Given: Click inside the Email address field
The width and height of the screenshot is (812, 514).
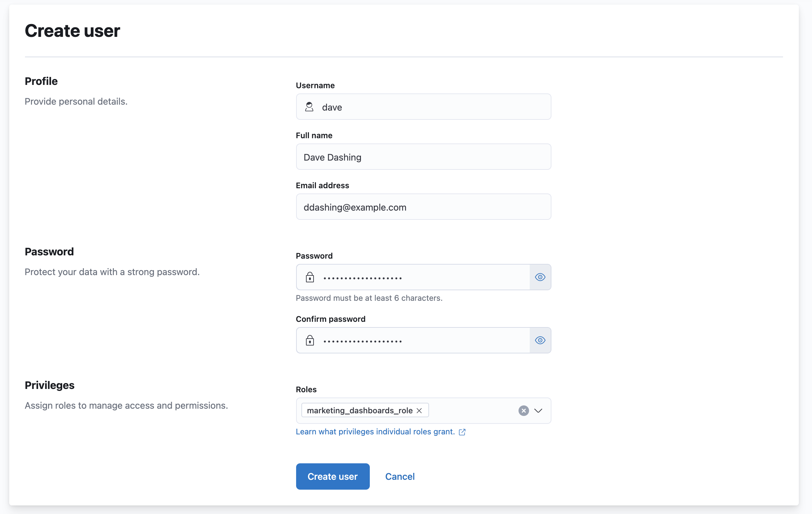Looking at the screenshot, I should coord(423,207).
